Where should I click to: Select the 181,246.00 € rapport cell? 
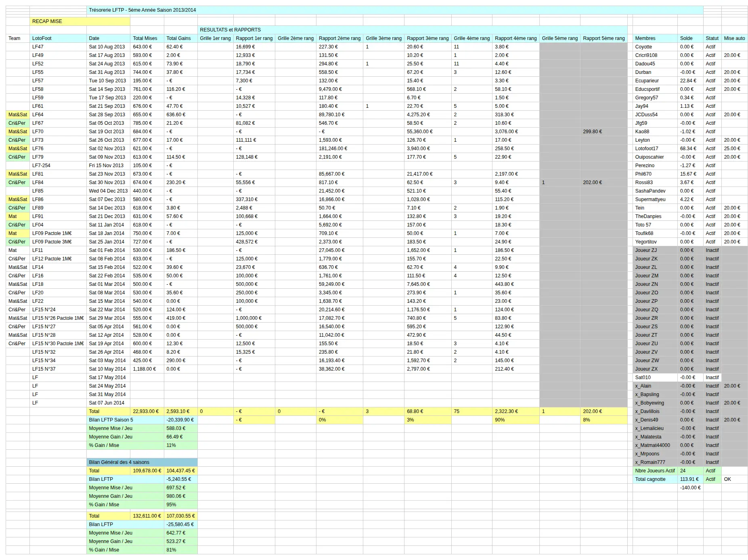point(339,149)
